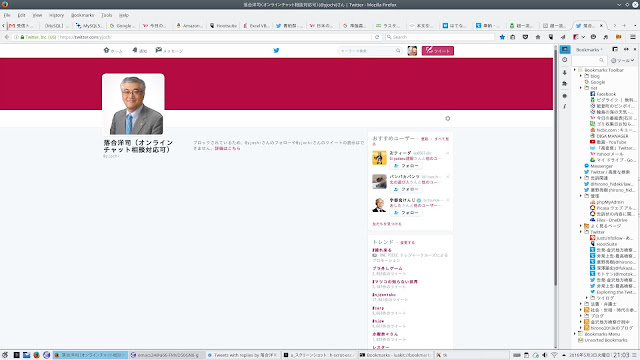Collapse the Bookmarks Toolbar tree node
This screenshot has height=360, width=640.
click(575, 70)
